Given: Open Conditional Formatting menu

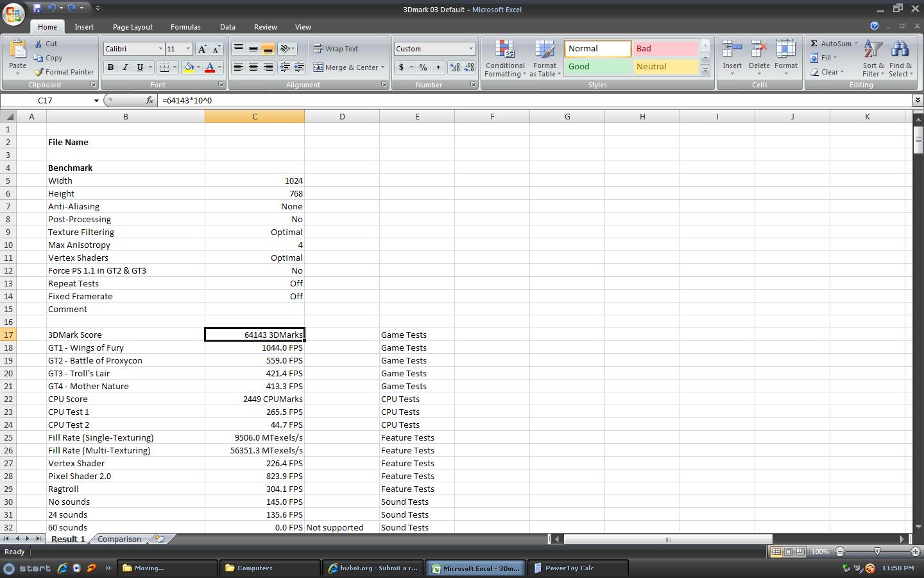Looking at the screenshot, I should click(505, 58).
